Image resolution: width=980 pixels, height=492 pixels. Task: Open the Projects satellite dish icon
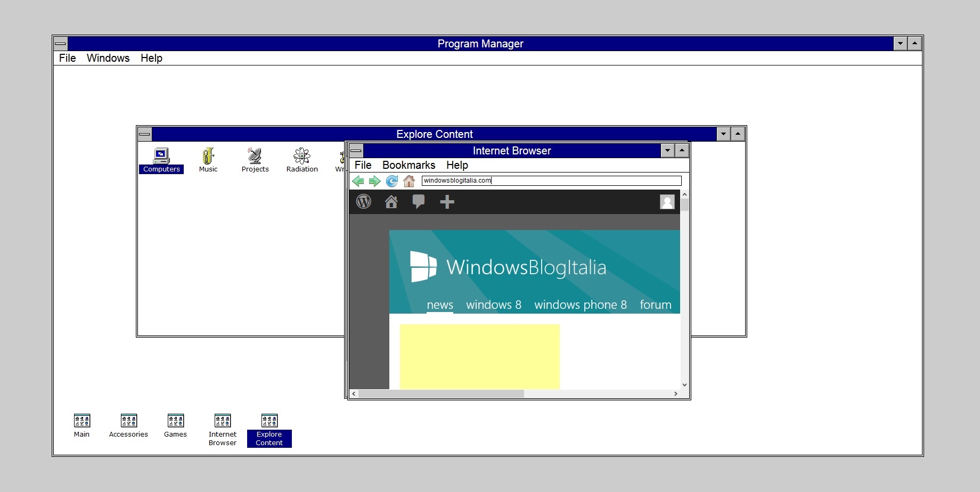coord(255,160)
